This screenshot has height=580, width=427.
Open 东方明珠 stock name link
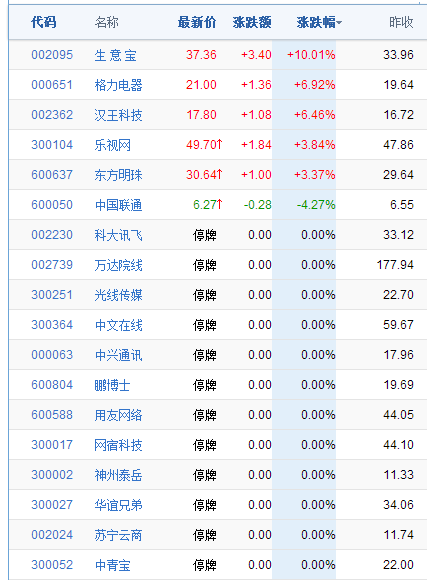tap(118, 175)
